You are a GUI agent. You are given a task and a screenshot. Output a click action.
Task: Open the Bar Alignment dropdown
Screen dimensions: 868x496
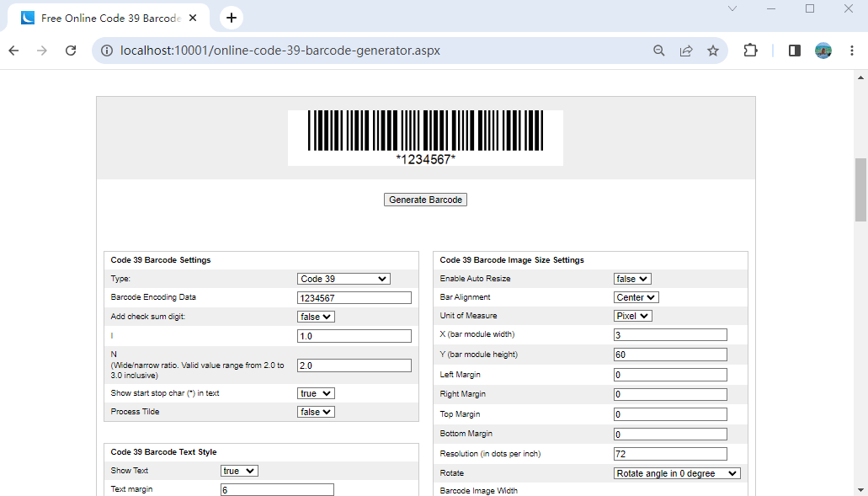point(636,296)
